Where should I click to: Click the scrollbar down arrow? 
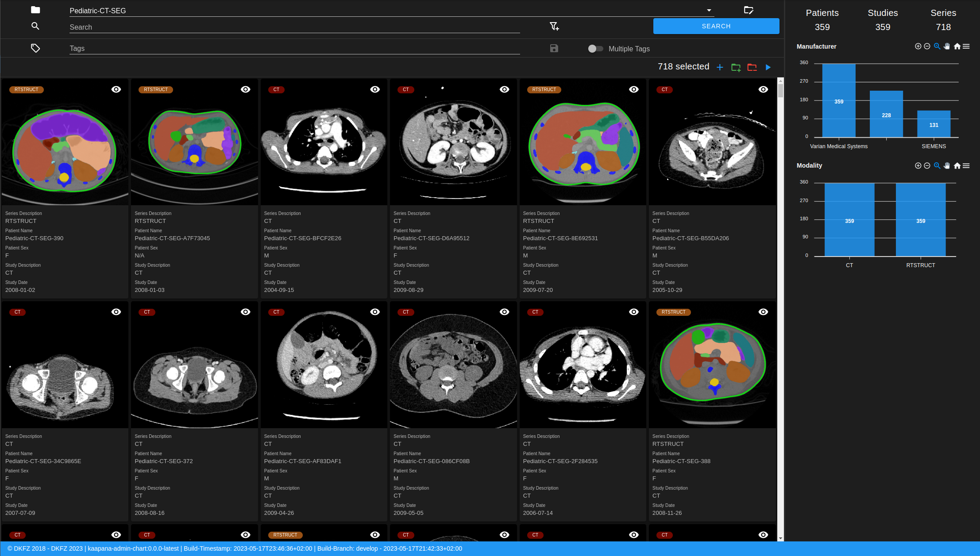pos(780,538)
